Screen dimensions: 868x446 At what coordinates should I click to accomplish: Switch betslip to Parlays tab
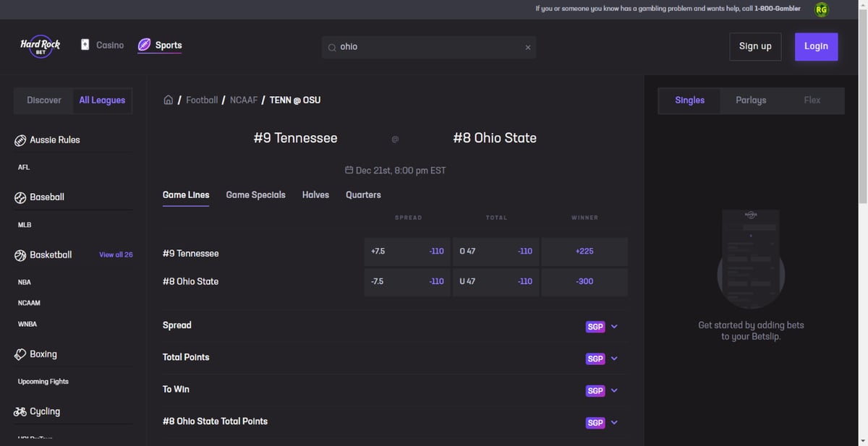751,100
